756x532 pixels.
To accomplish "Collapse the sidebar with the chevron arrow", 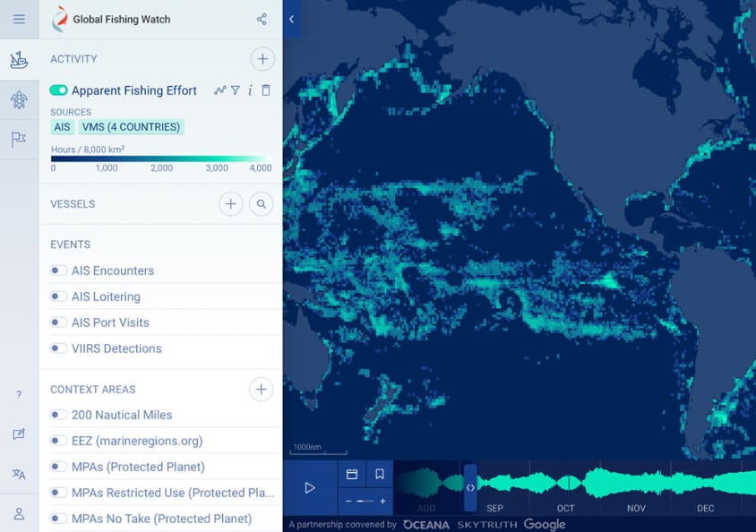I will click(291, 19).
